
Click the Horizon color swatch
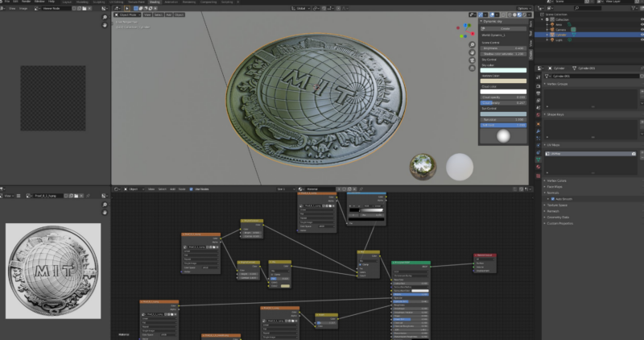504,81
